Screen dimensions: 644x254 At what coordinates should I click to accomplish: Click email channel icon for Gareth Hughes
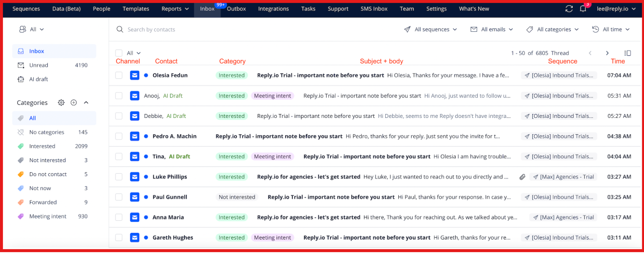pos(135,237)
